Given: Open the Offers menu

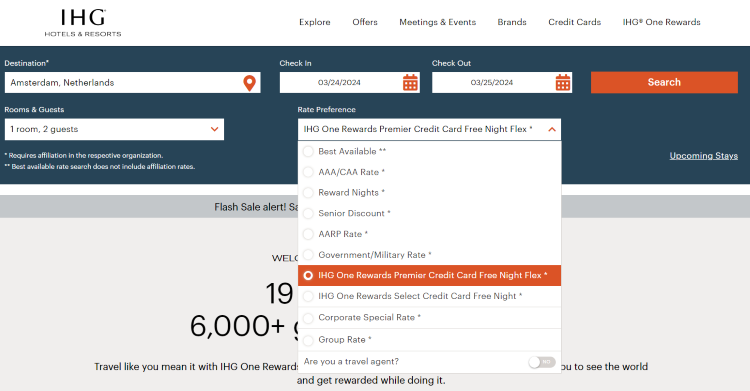Looking at the screenshot, I should click(365, 22).
